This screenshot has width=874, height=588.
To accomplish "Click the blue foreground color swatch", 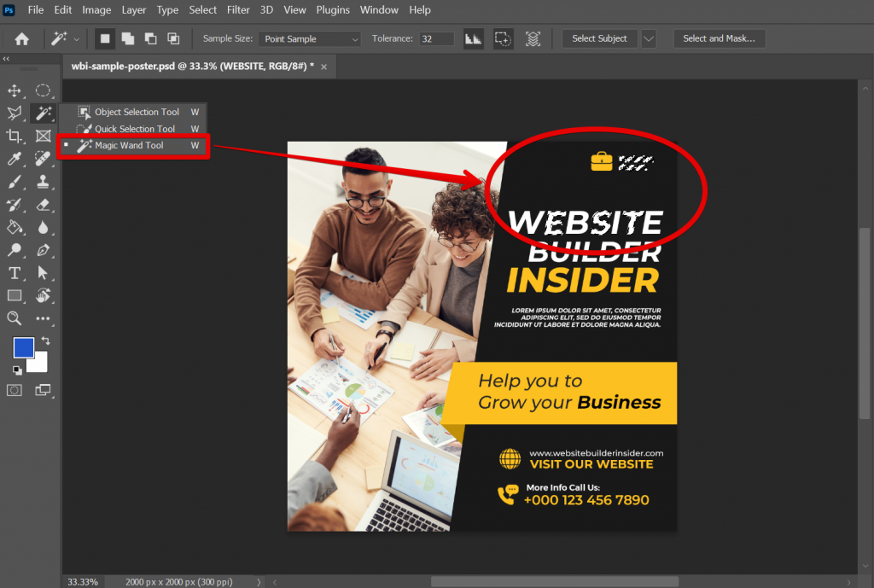I will point(23,347).
